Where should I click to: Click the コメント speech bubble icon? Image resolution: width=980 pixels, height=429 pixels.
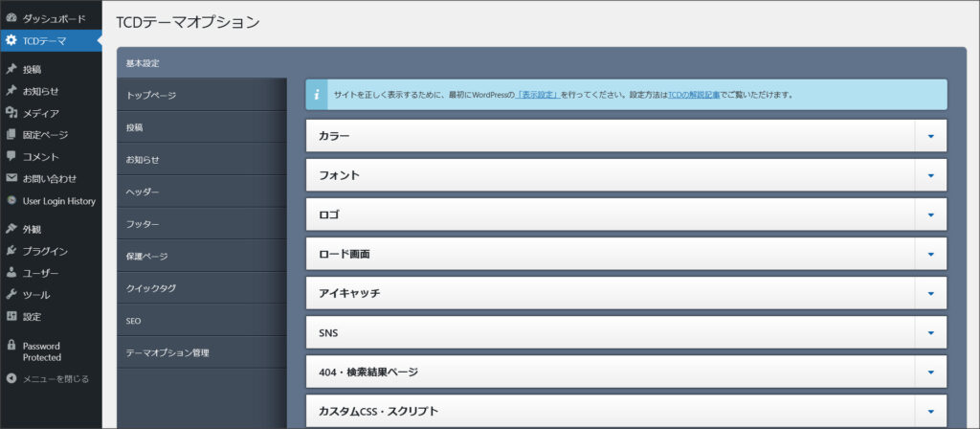[11, 156]
